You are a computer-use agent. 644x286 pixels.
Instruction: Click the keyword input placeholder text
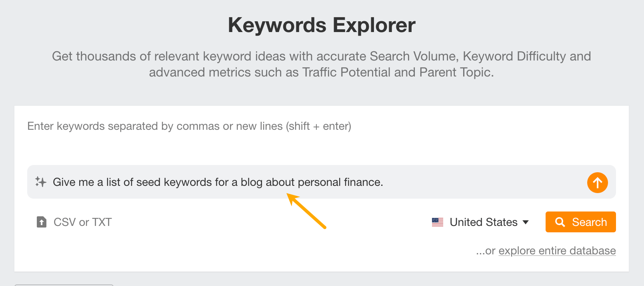coord(189,126)
